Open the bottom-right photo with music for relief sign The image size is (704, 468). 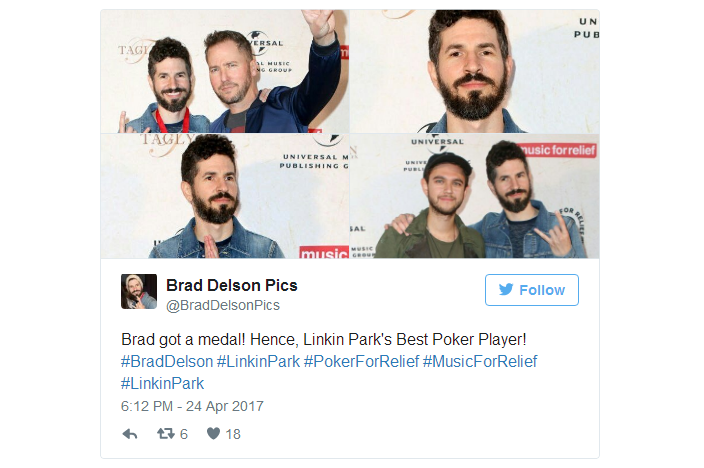[x=475, y=196]
